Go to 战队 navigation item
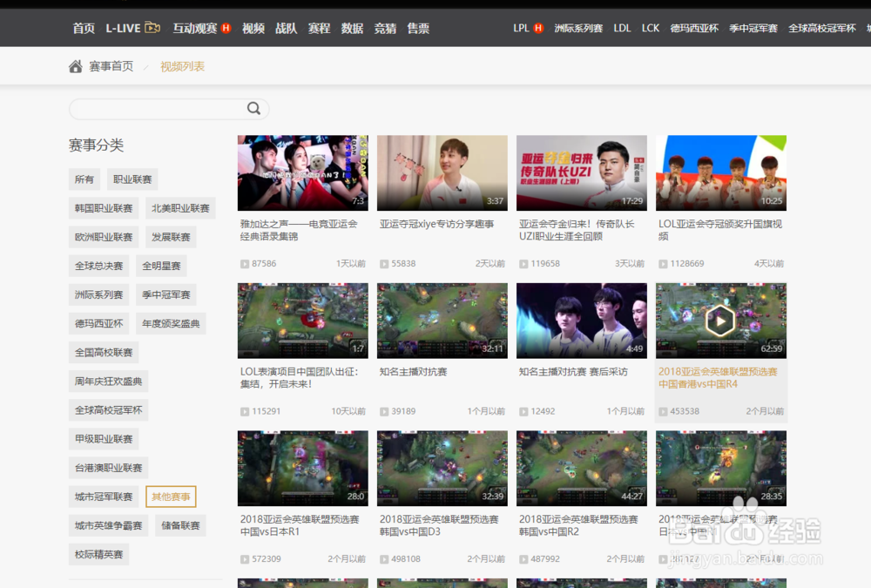The image size is (871, 588). click(286, 29)
